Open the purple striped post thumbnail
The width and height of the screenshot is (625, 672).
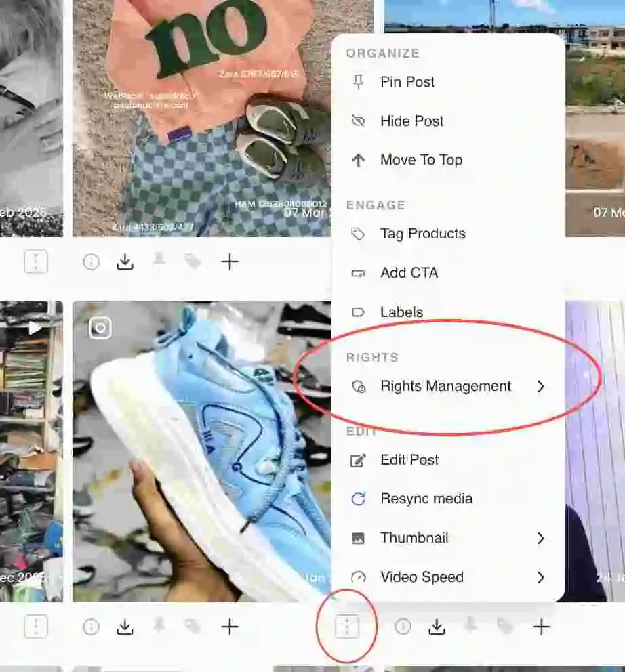(x=595, y=452)
